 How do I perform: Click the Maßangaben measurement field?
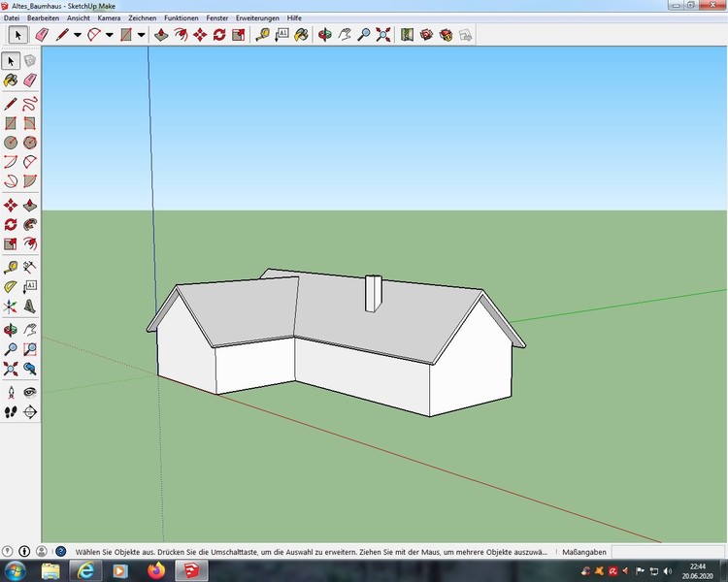point(669,552)
